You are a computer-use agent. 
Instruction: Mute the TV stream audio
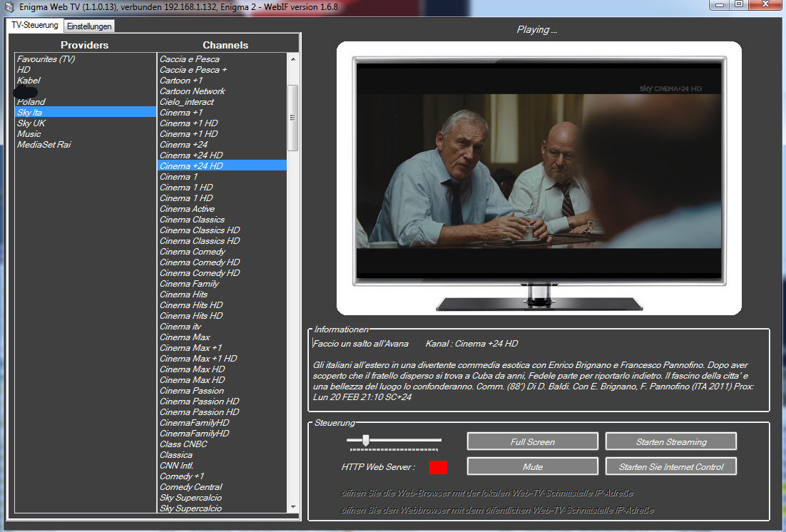(532, 467)
